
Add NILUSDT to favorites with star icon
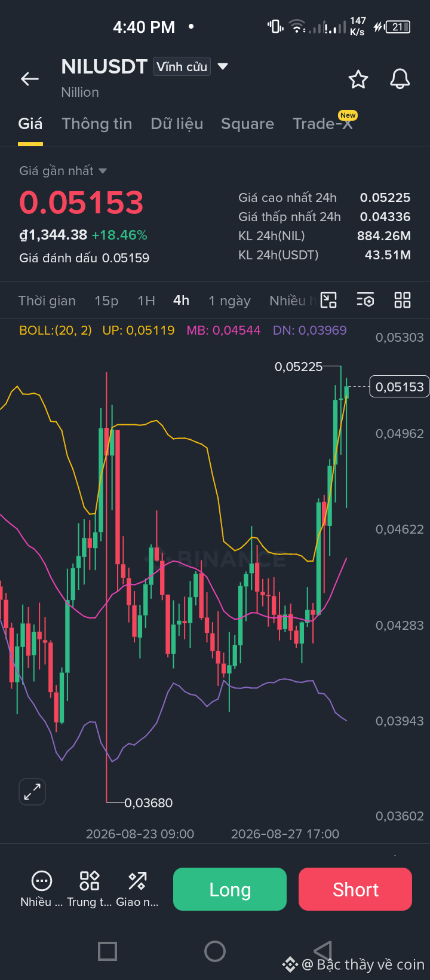pyautogui.click(x=358, y=79)
